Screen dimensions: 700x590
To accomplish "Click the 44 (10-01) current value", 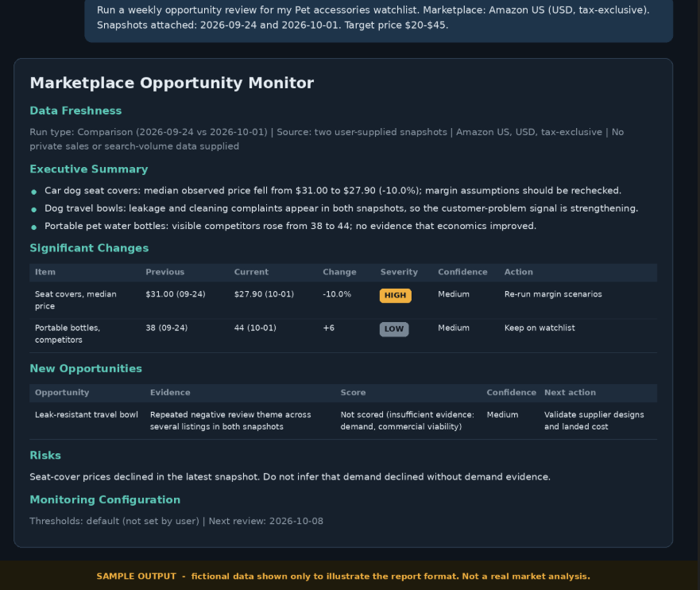I will coord(255,328).
